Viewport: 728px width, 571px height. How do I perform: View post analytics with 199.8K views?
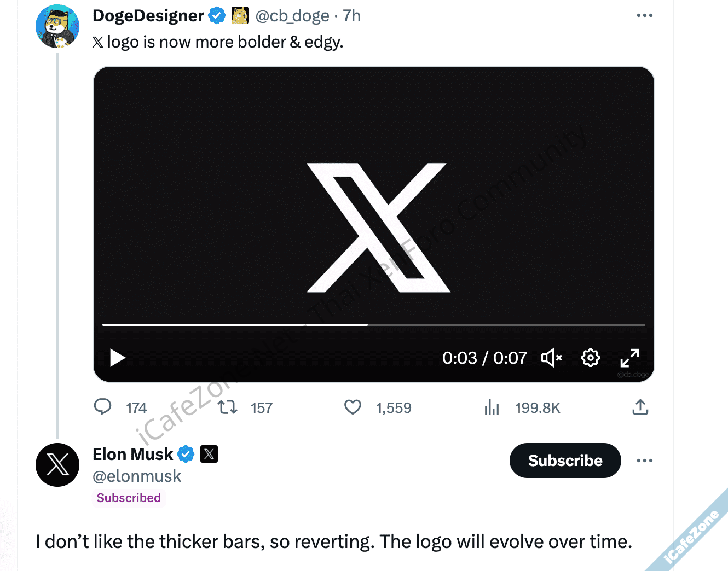492,407
